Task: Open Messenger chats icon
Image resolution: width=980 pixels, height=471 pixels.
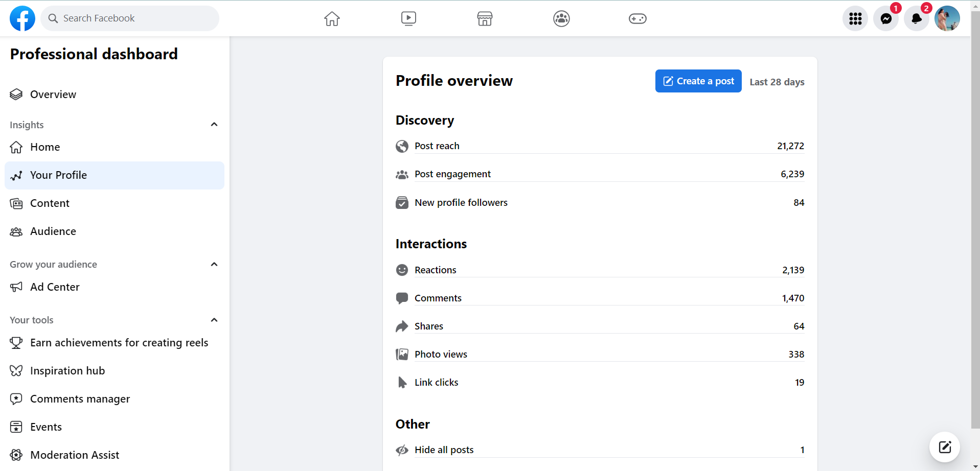Action: point(886,18)
